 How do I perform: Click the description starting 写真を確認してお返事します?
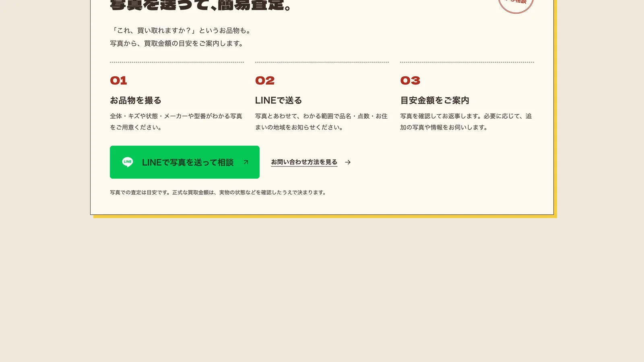coord(466,121)
